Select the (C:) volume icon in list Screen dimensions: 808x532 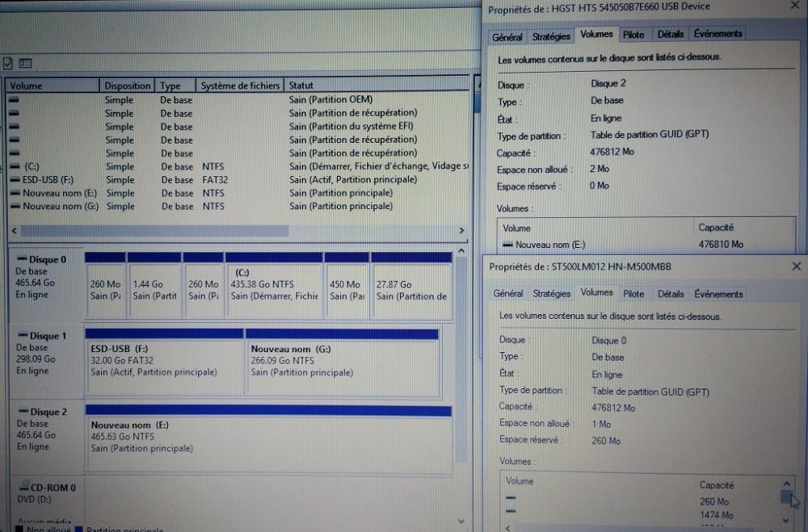(x=14, y=166)
